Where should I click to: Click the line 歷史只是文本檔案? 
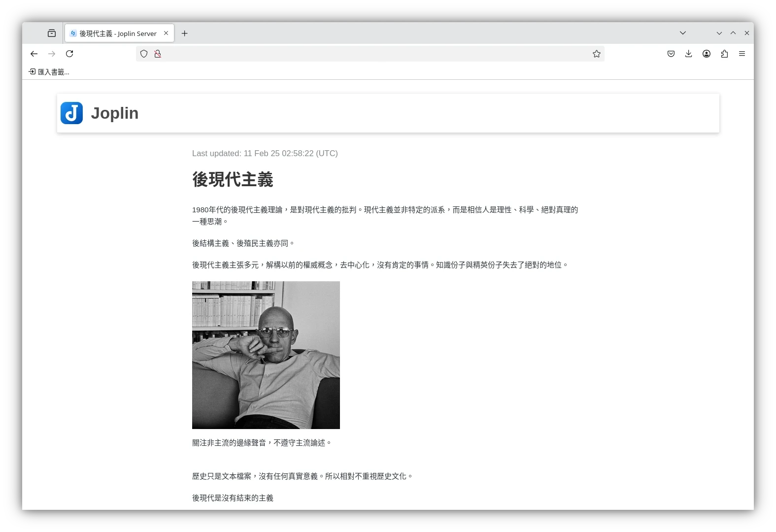pyautogui.click(x=303, y=476)
